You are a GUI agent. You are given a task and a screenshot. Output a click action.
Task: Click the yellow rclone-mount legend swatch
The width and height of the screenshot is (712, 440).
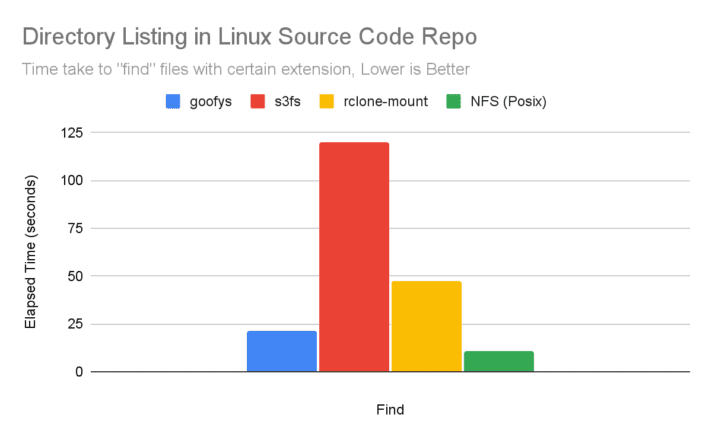328,101
